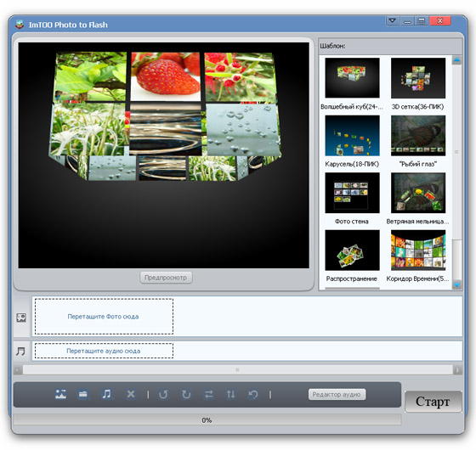
Task: Click template list scroll down arrow
Action: tap(456, 284)
